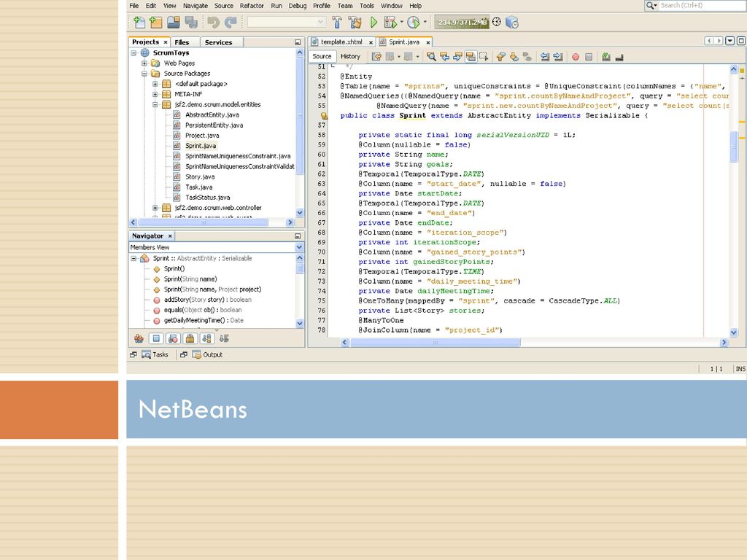Open the Refactor menu

252,6
